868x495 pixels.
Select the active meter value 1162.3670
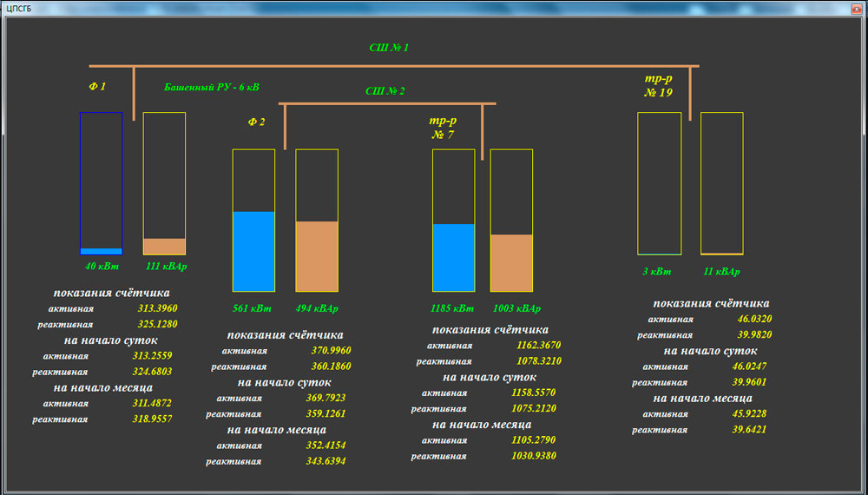(538, 346)
